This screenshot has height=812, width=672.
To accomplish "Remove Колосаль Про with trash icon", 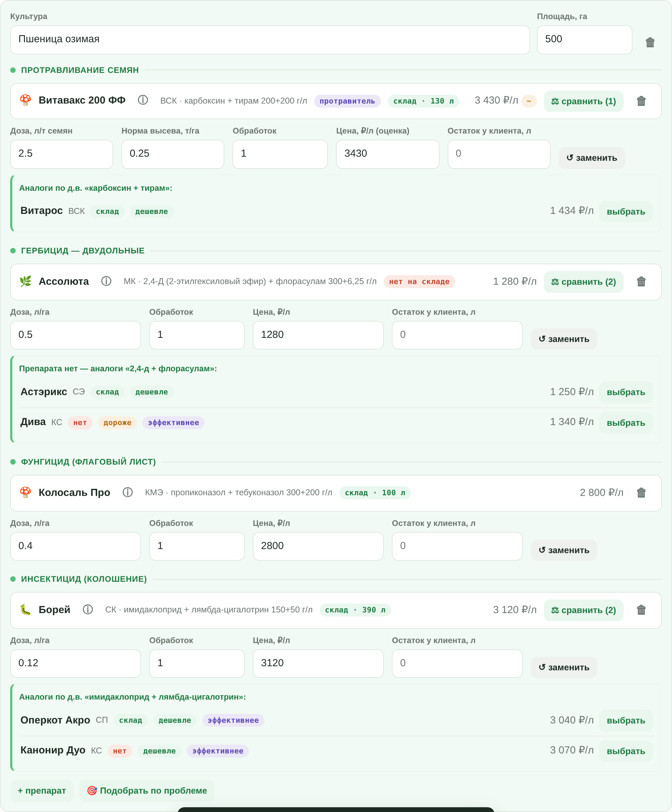I will (641, 493).
